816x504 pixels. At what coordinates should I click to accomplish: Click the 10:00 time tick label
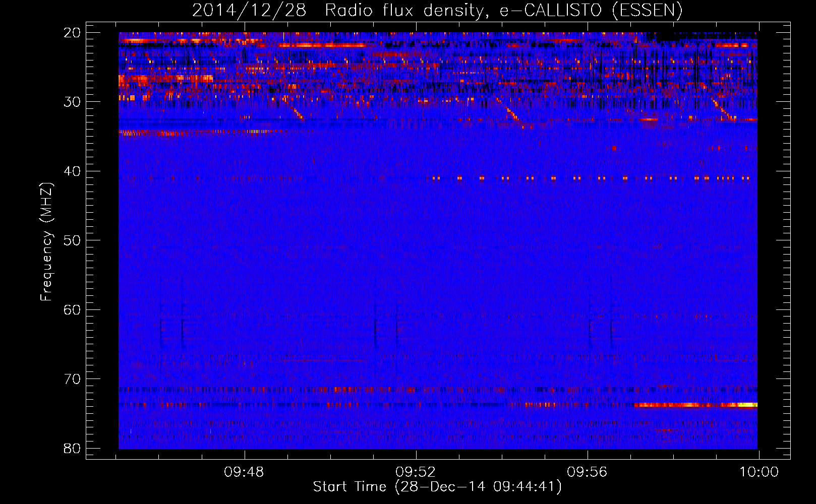coord(759,472)
